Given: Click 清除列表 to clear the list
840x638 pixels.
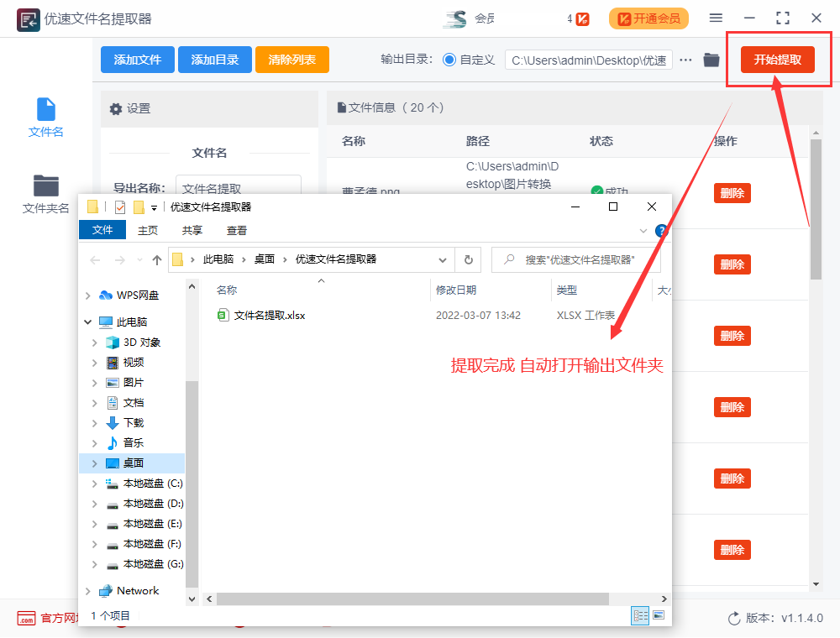Looking at the screenshot, I should 291,60.
